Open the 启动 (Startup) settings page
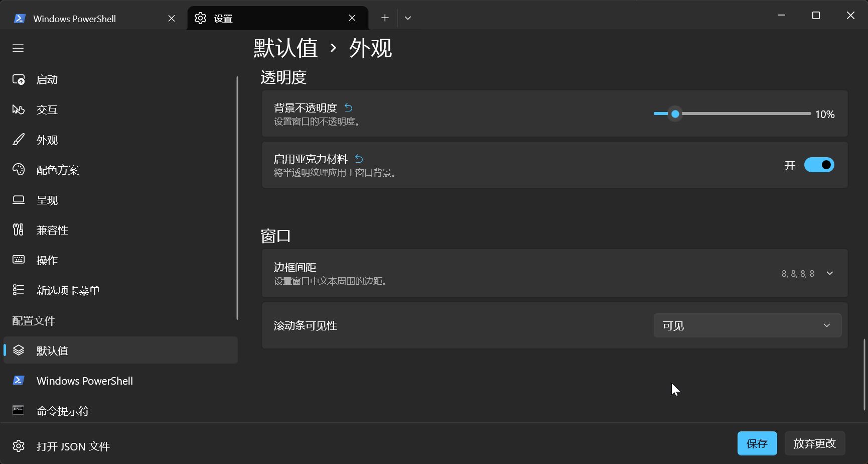 point(47,80)
